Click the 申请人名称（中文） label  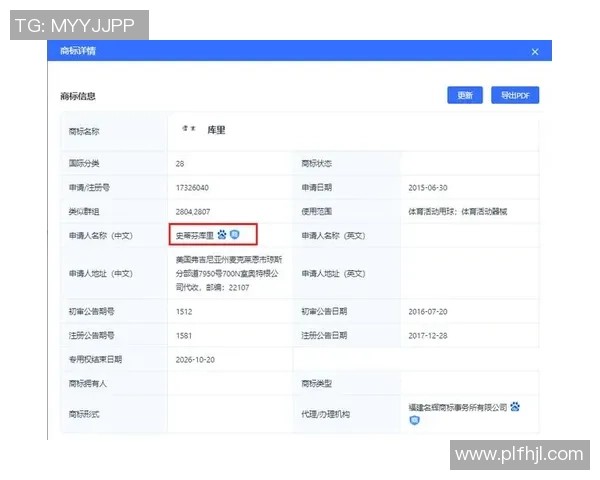click(101, 235)
